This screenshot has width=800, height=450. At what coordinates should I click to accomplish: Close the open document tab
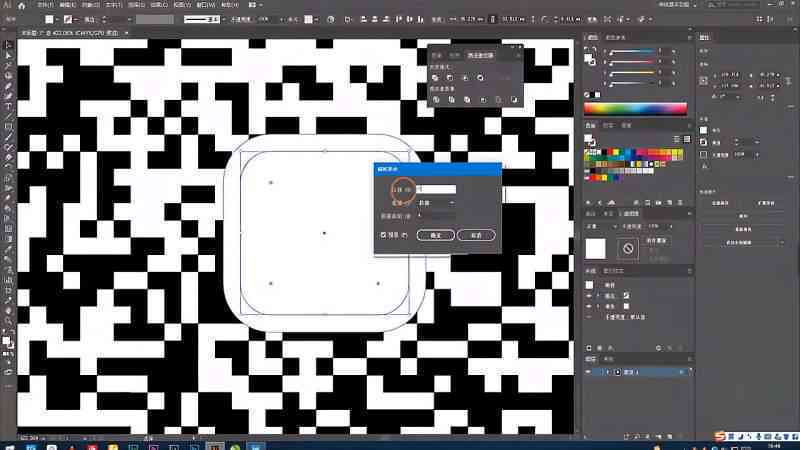pos(127,33)
